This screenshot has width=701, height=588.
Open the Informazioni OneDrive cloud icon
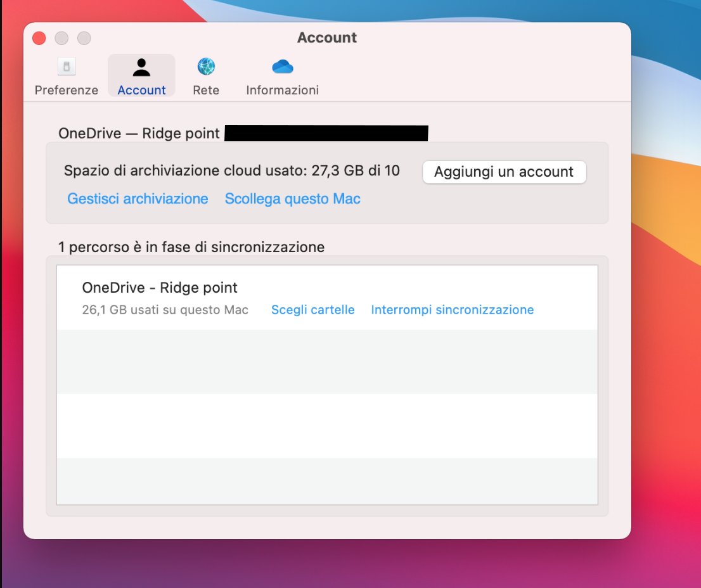[x=283, y=67]
